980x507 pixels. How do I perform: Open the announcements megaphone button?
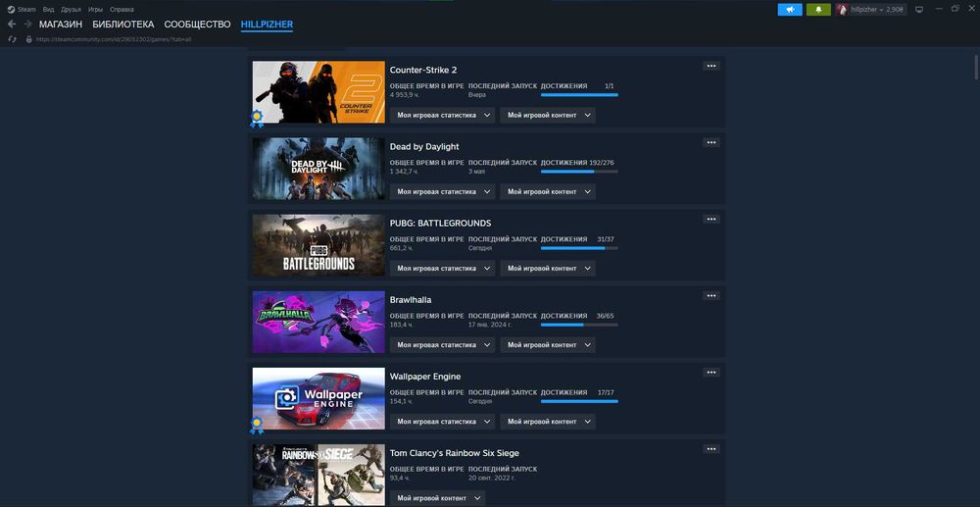click(x=790, y=10)
